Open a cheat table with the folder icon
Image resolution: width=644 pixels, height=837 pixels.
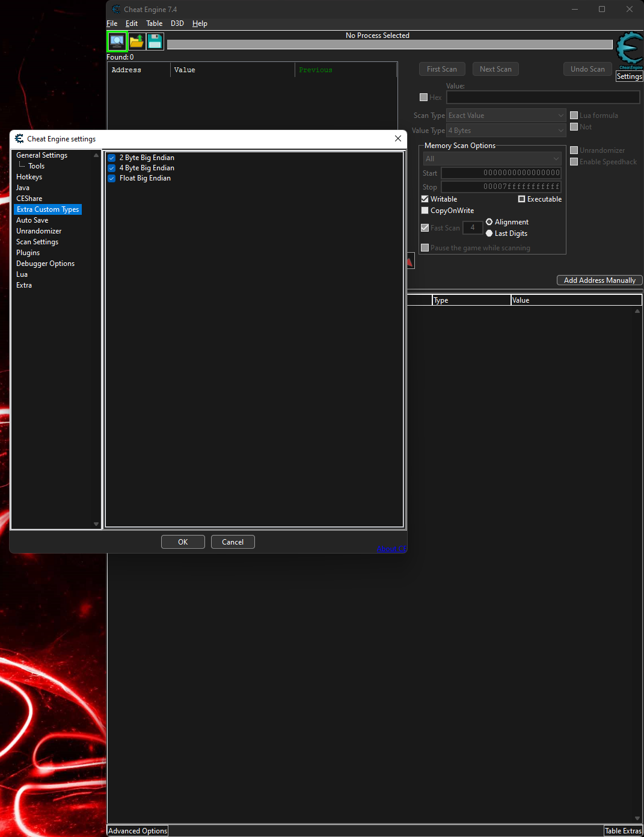pyautogui.click(x=136, y=42)
